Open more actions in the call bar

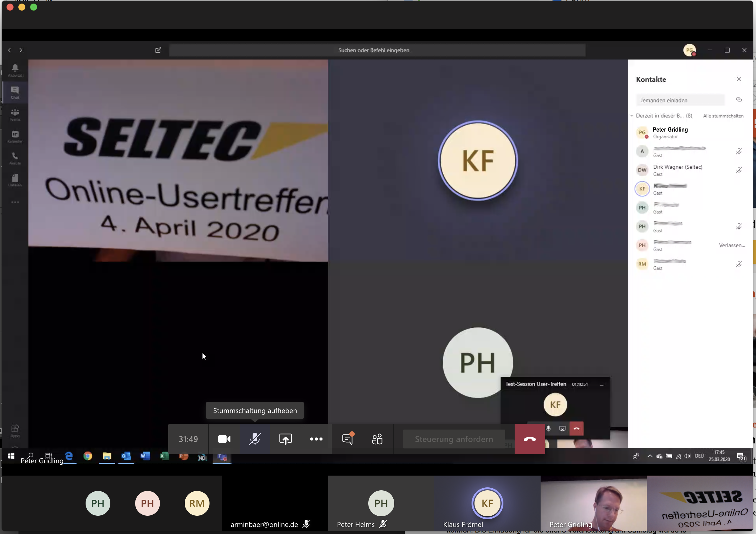click(x=316, y=439)
